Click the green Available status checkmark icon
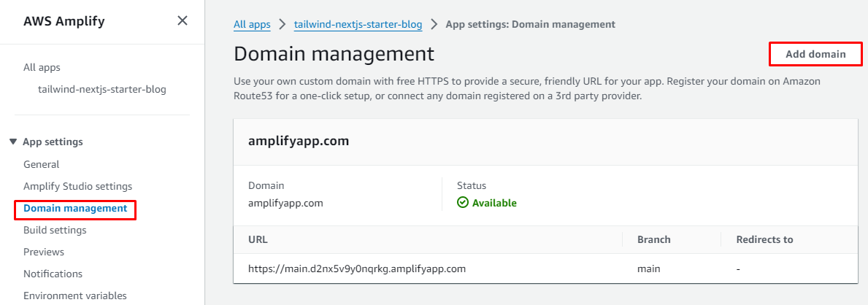Image resolution: width=868 pixels, height=305 pixels. click(x=463, y=203)
